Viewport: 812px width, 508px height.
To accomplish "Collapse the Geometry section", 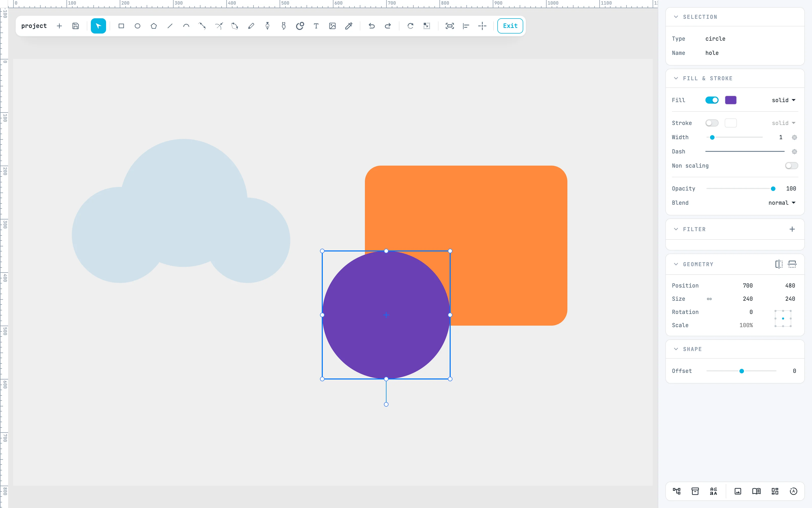I will [676, 264].
